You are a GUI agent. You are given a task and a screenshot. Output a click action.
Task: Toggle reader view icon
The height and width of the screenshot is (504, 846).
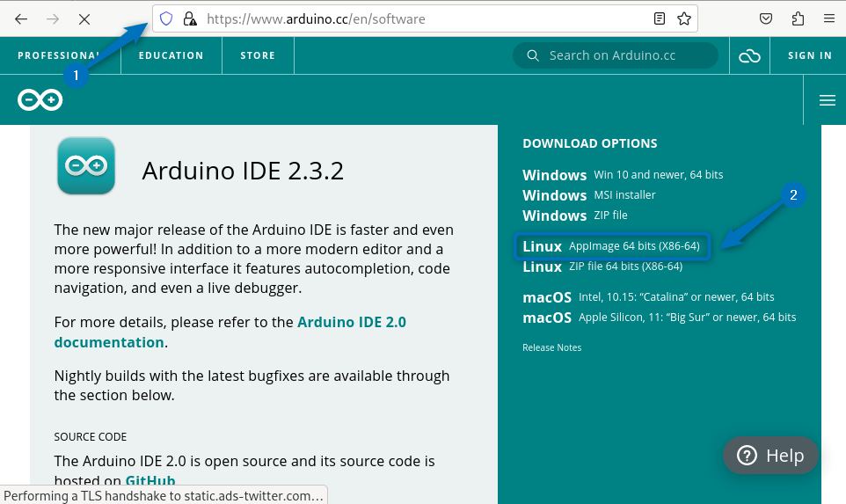tap(660, 18)
